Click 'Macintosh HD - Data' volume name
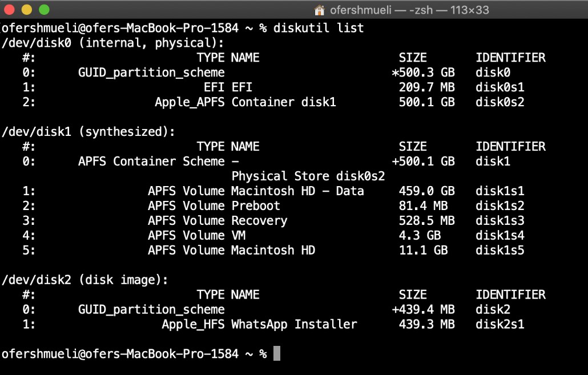 [x=297, y=191]
